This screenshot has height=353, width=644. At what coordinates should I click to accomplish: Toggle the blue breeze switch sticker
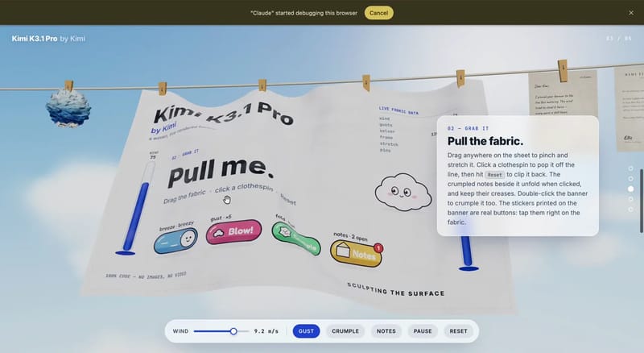pos(175,241)
